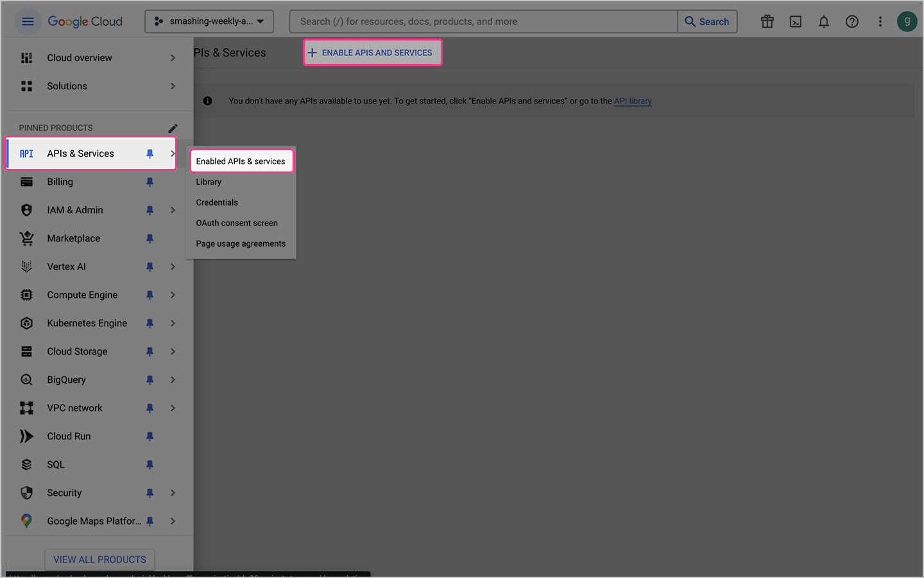Open the navigation hamburger menu
This screenshot has height=578, width=924.
(28, 21)
